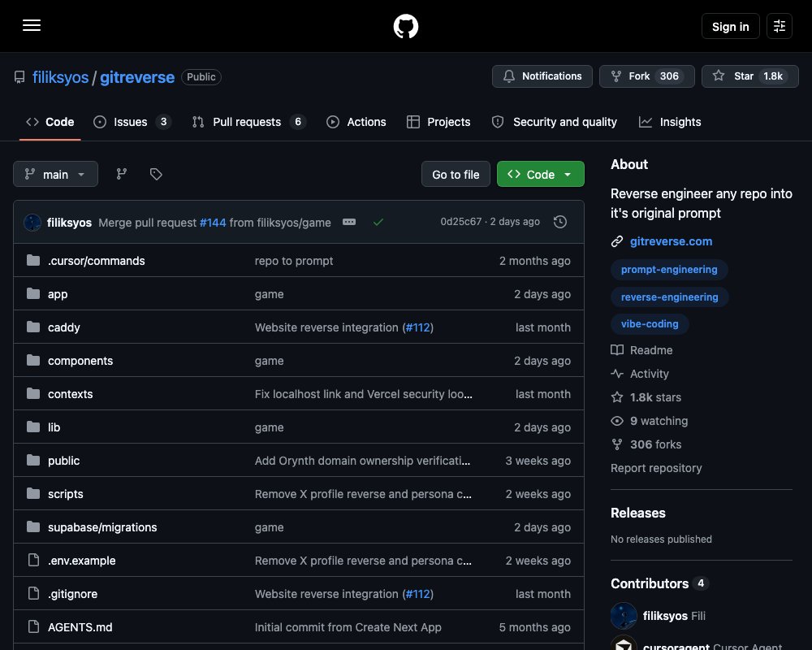Open the Releases section heading

tap(638, 513)
